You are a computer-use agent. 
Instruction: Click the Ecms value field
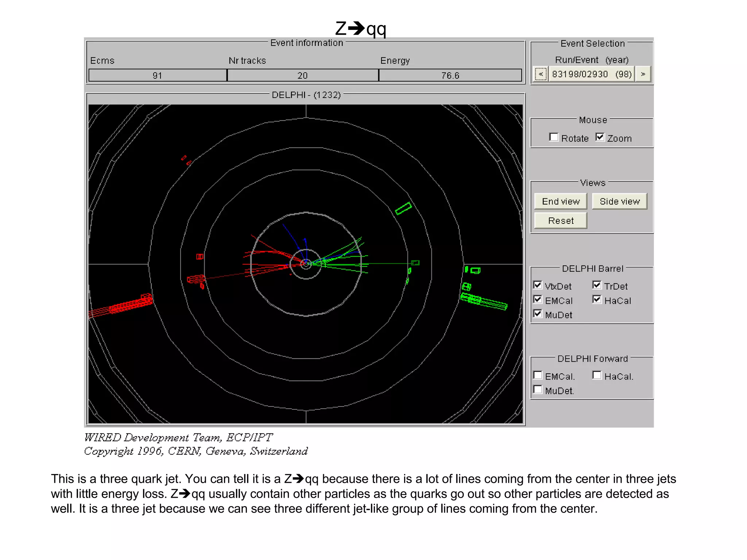pyautogui.click(x=158, y=75)
